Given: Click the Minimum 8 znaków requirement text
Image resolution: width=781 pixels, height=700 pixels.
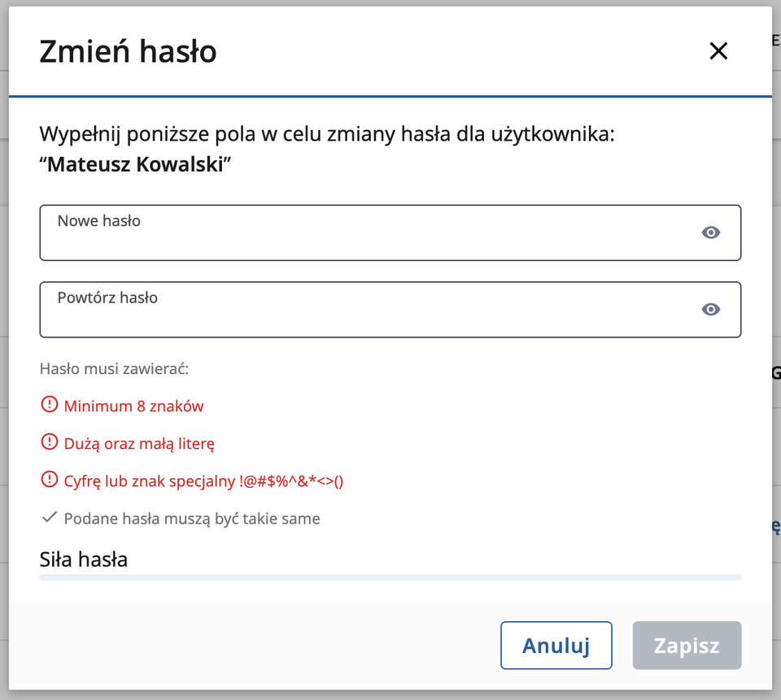Looking at the screenshot, I should pyautogui.click(x=133, y=406).
